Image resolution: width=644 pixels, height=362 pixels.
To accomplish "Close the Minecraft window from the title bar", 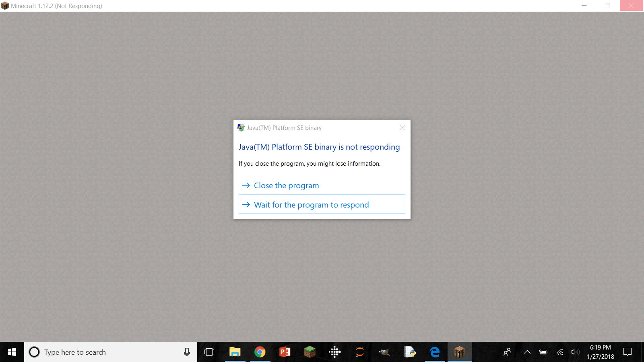I will tap(631, 6).
